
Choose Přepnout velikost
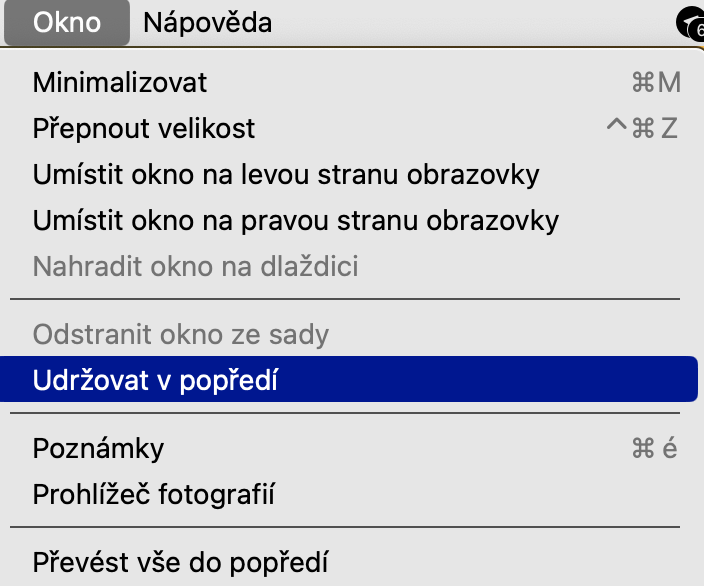click(144, 128)
